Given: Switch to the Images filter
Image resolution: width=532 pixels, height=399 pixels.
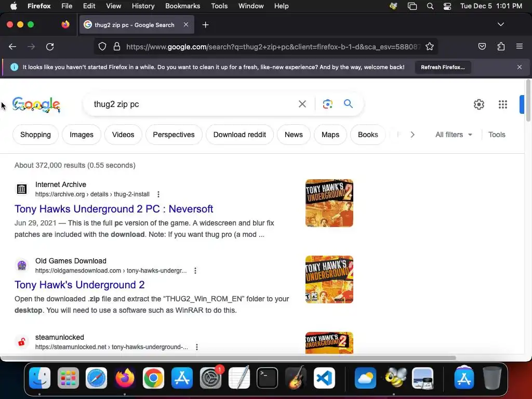Looking at the screenshot, I should tap(82, 135).
